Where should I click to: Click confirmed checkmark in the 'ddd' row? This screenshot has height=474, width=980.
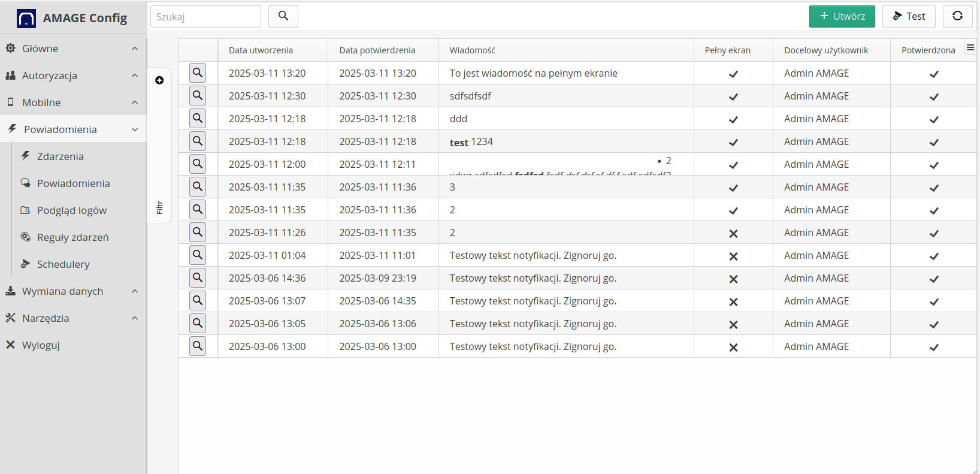pyautogui.click(x=933, y=120)
